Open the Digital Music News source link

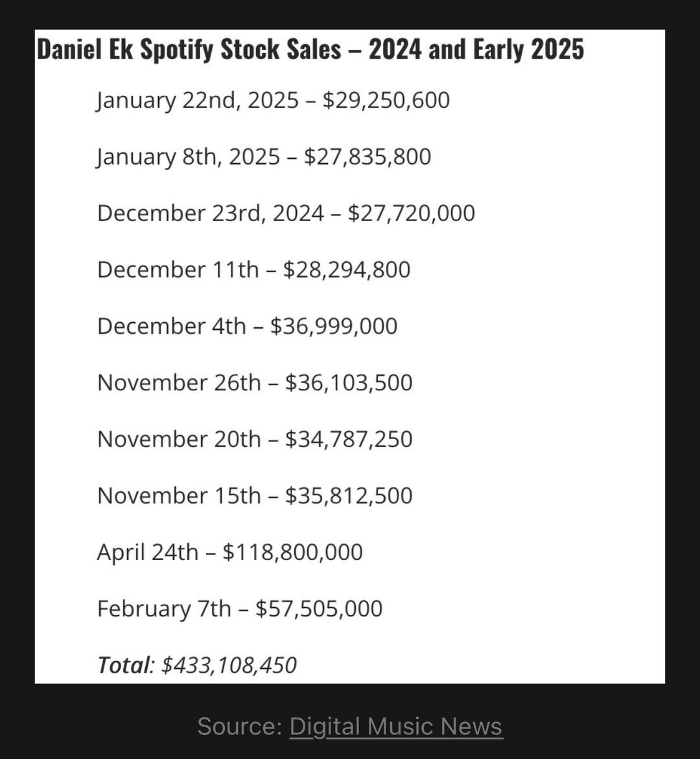click(x=395, y=727)
